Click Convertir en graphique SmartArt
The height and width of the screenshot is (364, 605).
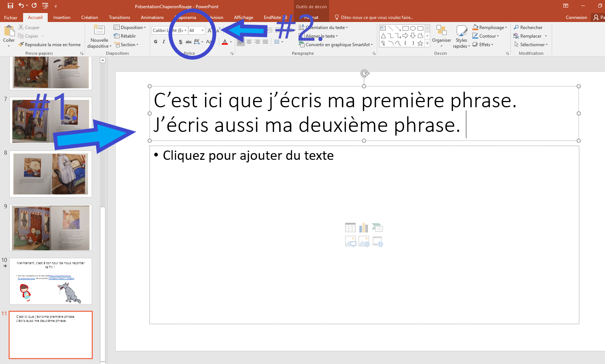(335, 45)
